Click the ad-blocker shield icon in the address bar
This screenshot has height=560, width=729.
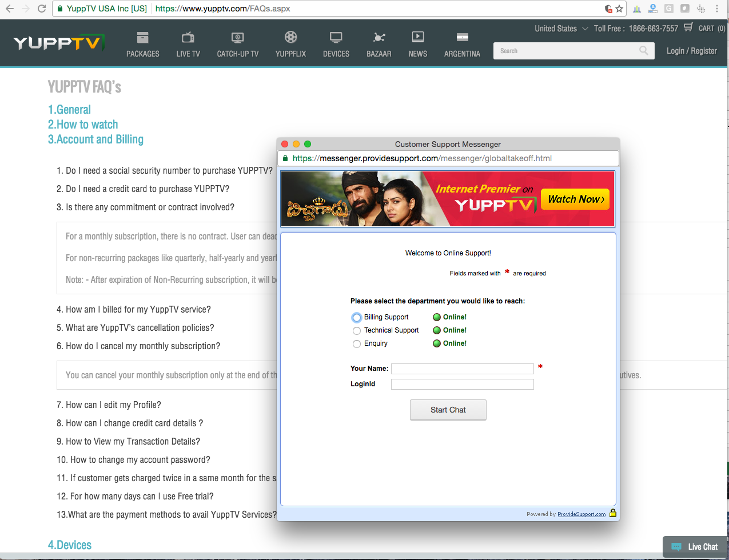[x=608, y=9]
